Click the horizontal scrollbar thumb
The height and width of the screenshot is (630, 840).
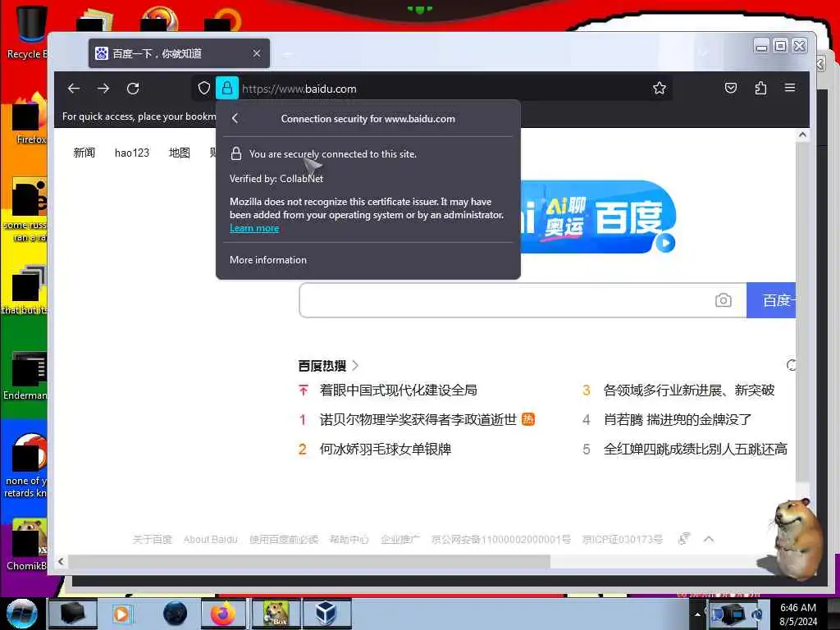point(309,561)
